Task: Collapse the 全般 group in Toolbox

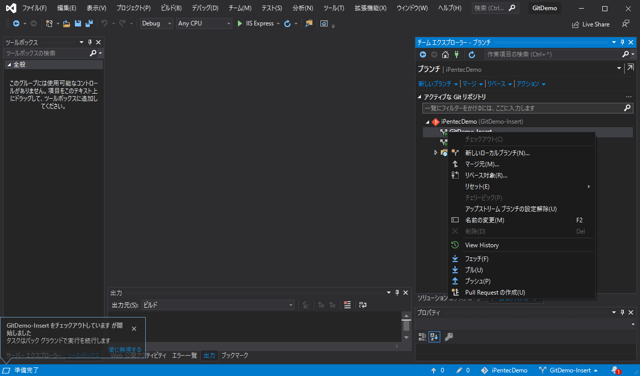Action: click(9, 65)
